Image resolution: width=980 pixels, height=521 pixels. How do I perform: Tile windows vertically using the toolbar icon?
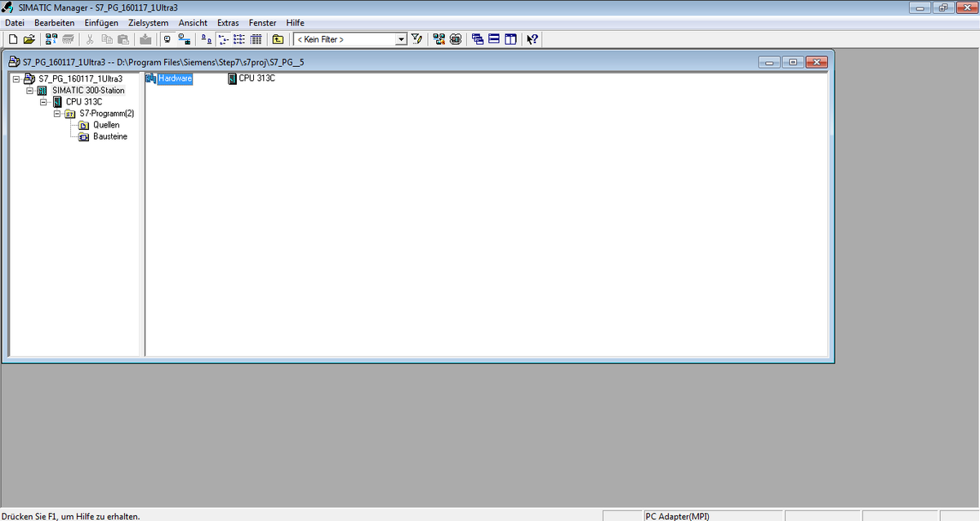click(510, 39)
